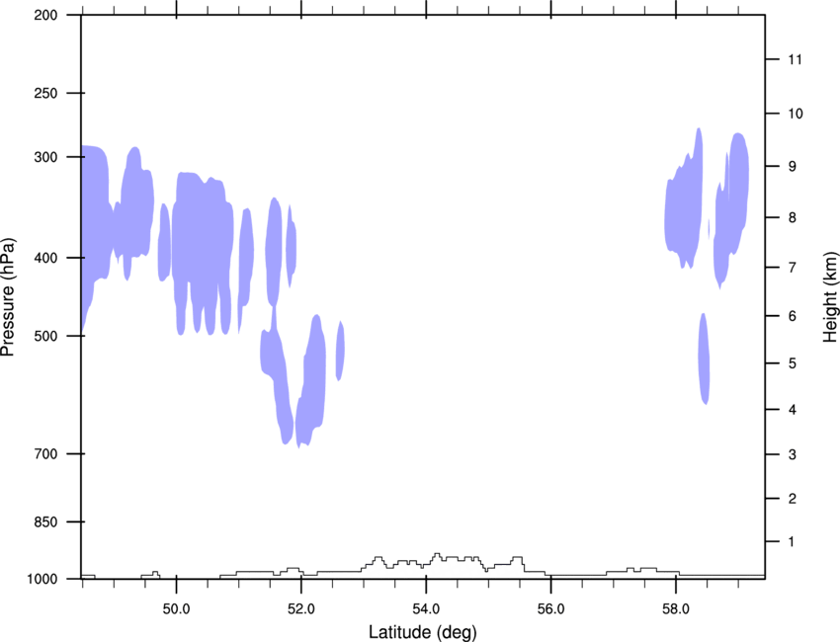
Task: Click the 'Latitude (deg)' axis title
Action: 422,632
